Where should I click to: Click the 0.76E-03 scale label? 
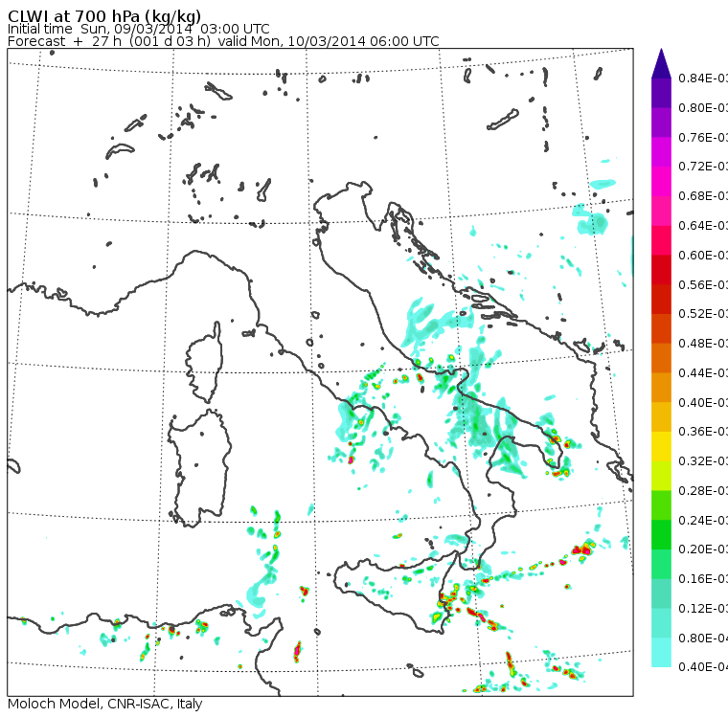(x=703, y=137)
